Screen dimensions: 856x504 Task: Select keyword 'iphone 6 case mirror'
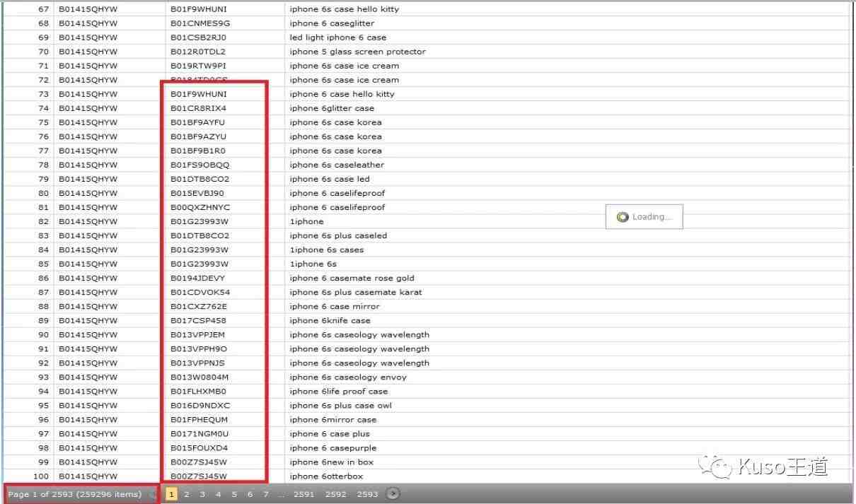335,306
